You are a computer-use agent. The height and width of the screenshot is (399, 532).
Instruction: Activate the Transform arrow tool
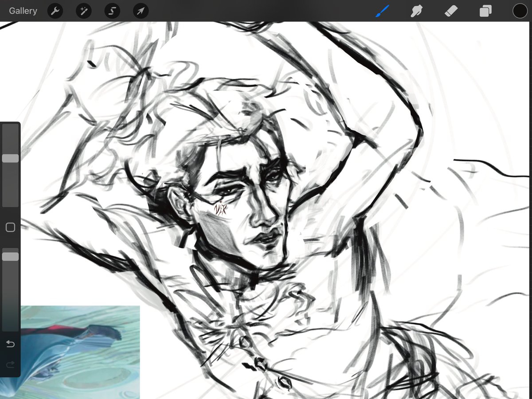(140, 11)
